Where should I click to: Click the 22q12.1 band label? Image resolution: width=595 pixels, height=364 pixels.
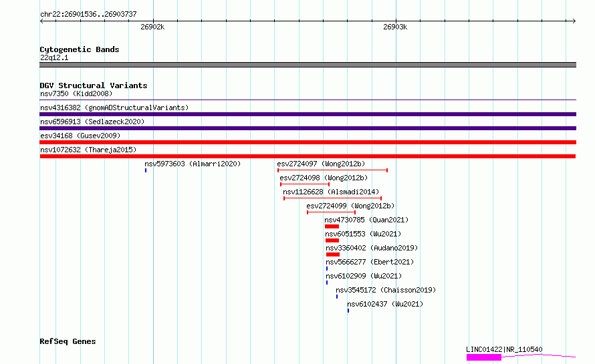coord(54,57)
